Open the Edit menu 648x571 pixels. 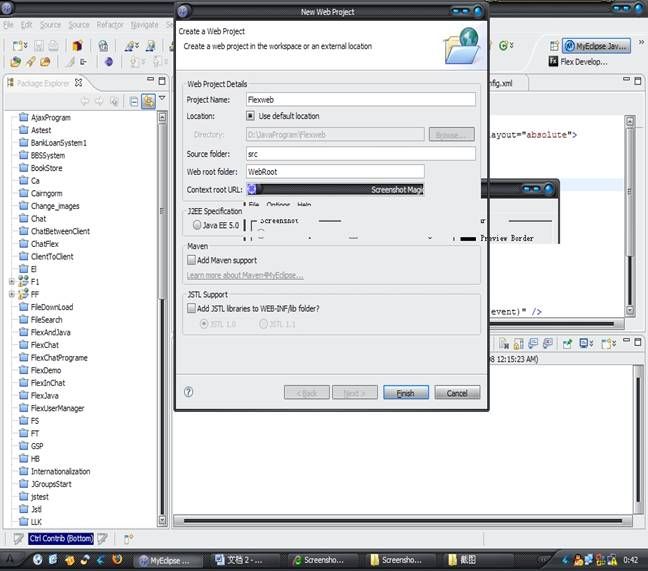(x=26, y=25)
